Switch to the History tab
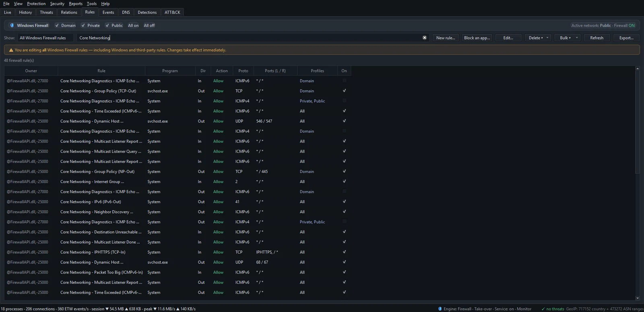This screenshot has width=644, height=312. tap(25, 12)
